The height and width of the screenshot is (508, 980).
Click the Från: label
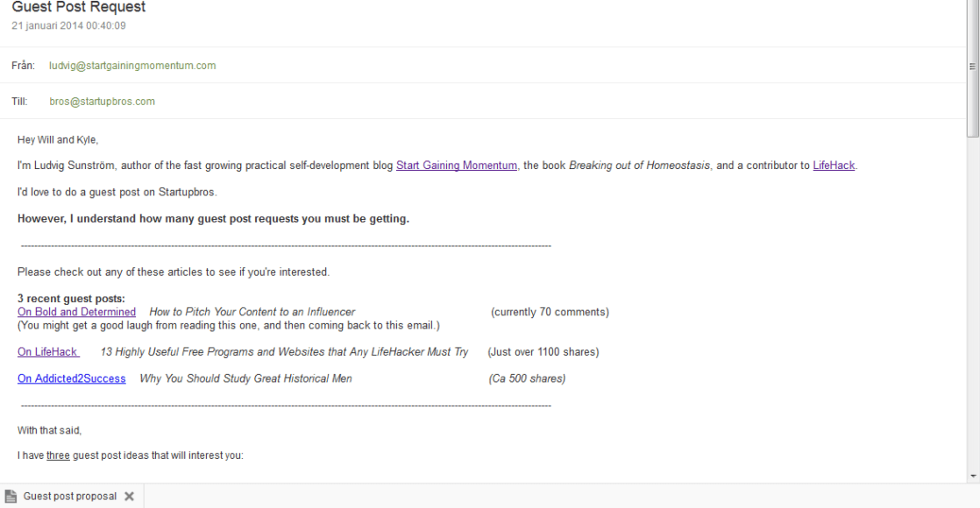23,66
